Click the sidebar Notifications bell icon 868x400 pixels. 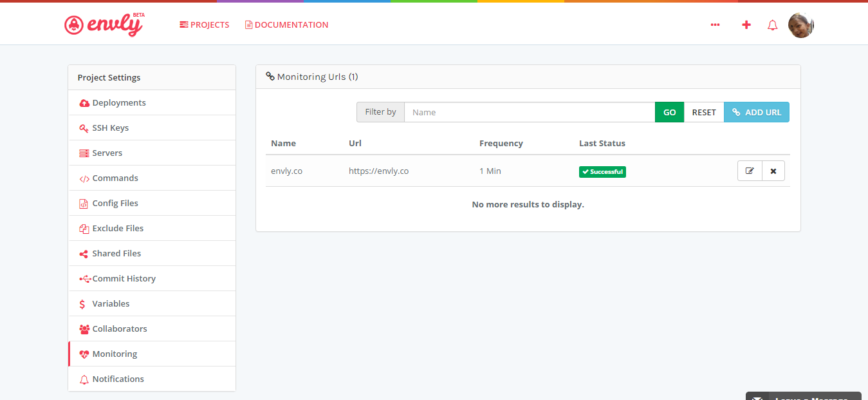[x=84, y=379]
